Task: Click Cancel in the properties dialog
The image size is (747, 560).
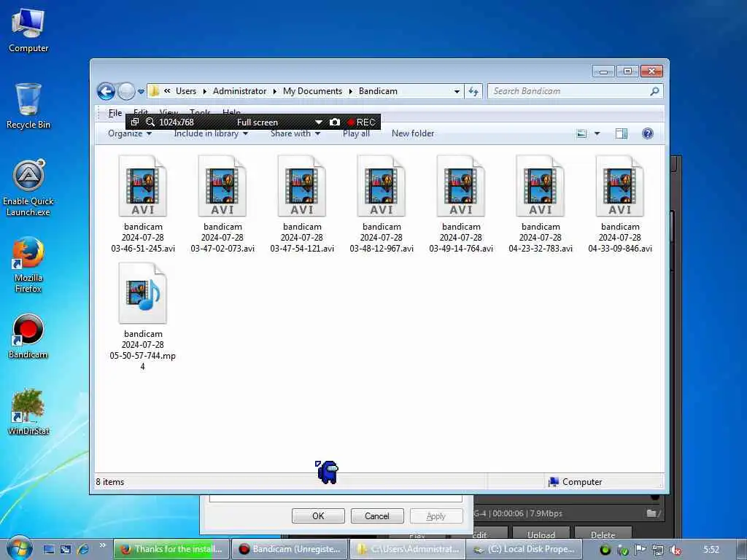Action: pos(377,516)
